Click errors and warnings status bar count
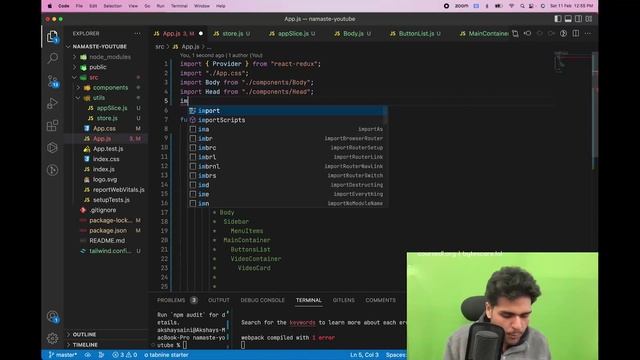 [124, 355]
